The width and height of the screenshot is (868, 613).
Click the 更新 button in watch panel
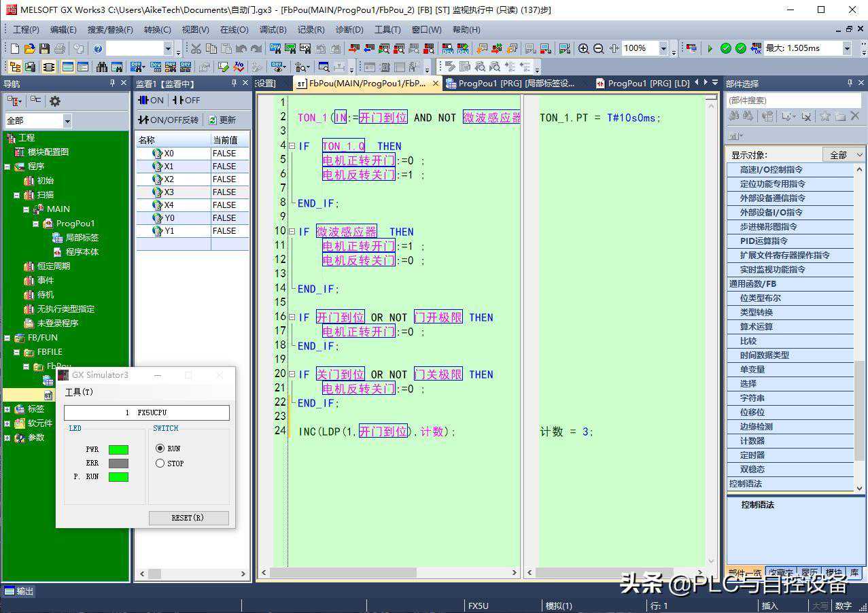(222, 120)
